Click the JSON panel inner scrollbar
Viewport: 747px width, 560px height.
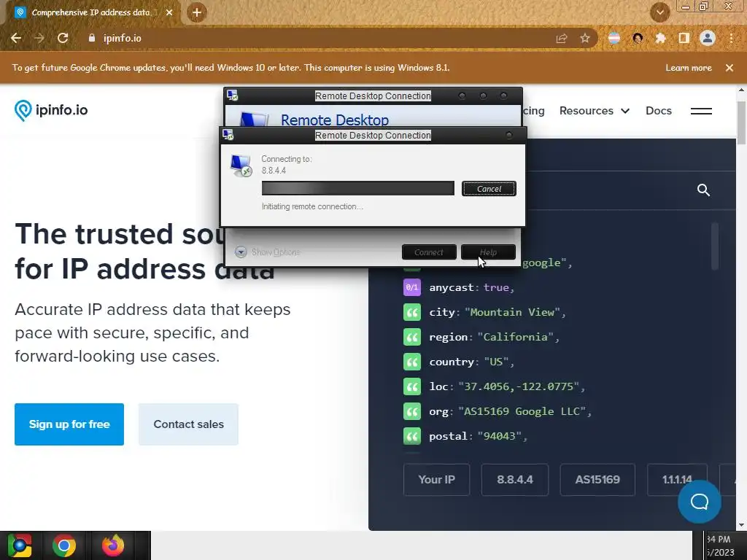point(715,246)
